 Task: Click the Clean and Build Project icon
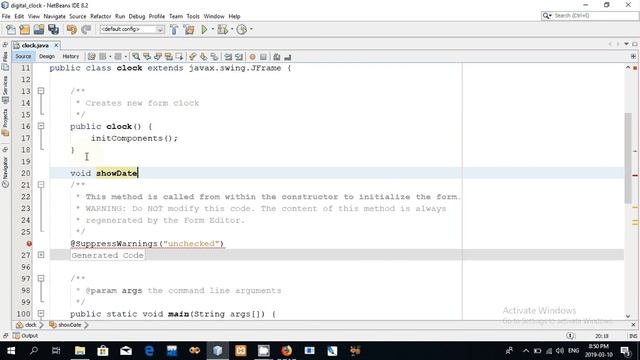tap(189, 29)
